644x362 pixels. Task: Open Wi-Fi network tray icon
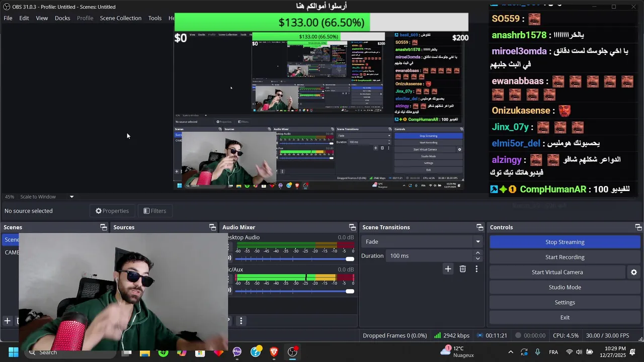[570, 352]
